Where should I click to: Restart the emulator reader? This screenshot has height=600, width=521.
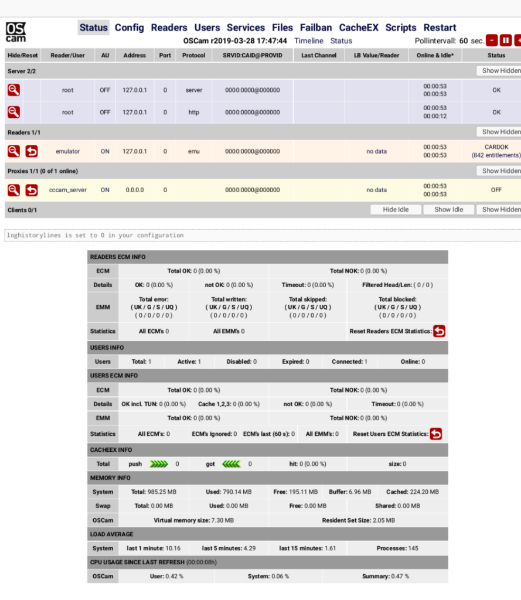(x=32, y=151)
